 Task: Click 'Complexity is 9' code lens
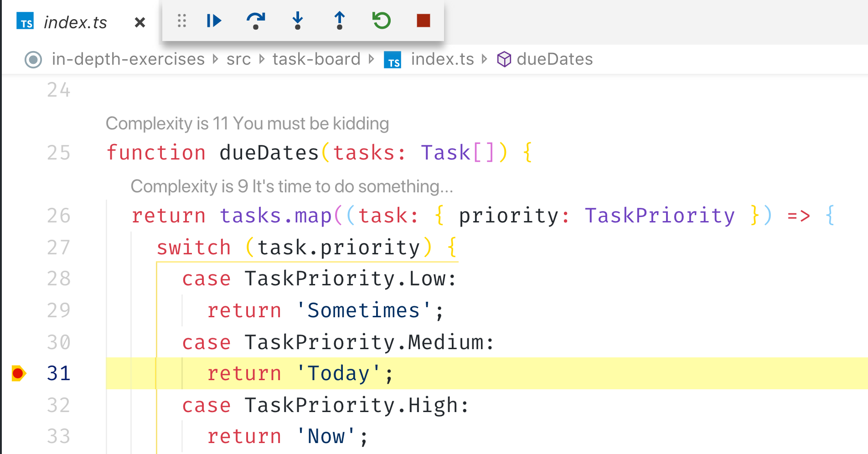[x=292, y=186]
